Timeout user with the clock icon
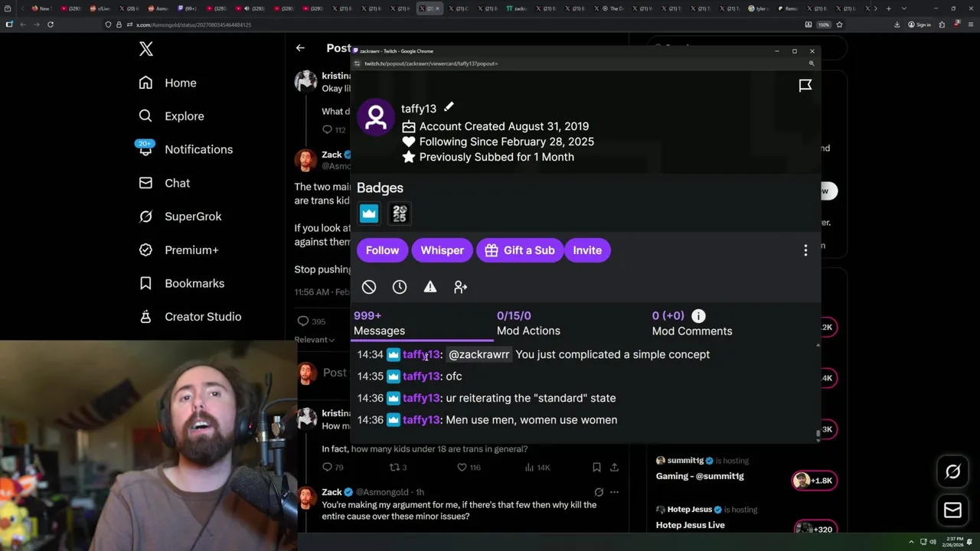The height and width of the screenshot is (551, 980). 400,287
